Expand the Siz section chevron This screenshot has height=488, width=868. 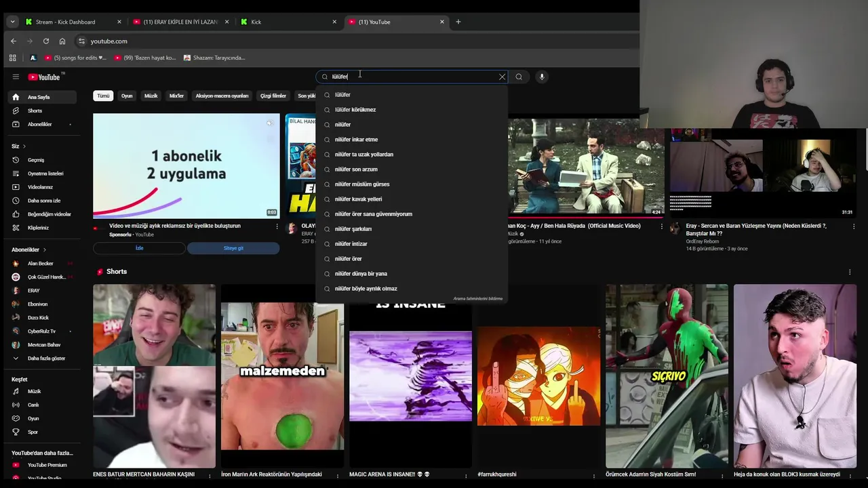click(x=24, y=146)
